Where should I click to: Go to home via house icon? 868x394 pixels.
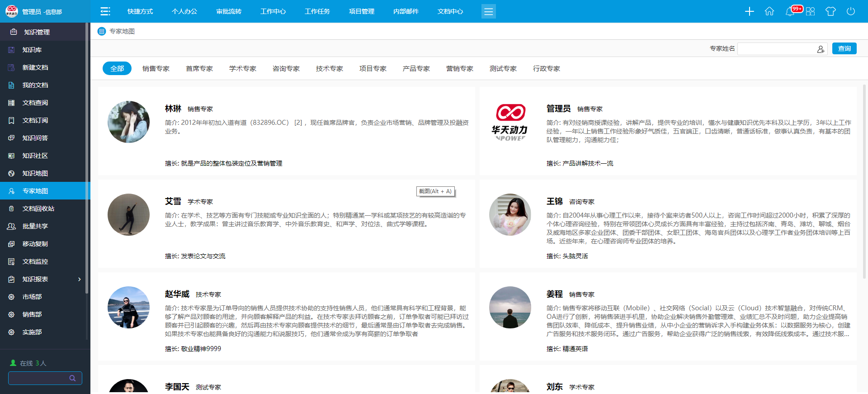tap(769, 11)
